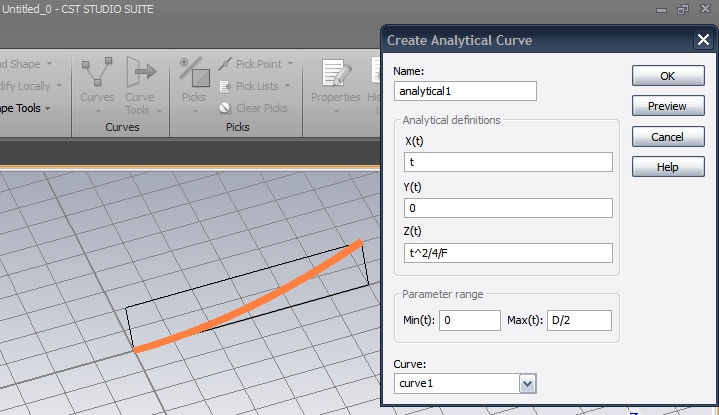The width and height of the screenshot is (719, 415).
Task: Select the Picks tool icon
Action: tap(194, 72)
